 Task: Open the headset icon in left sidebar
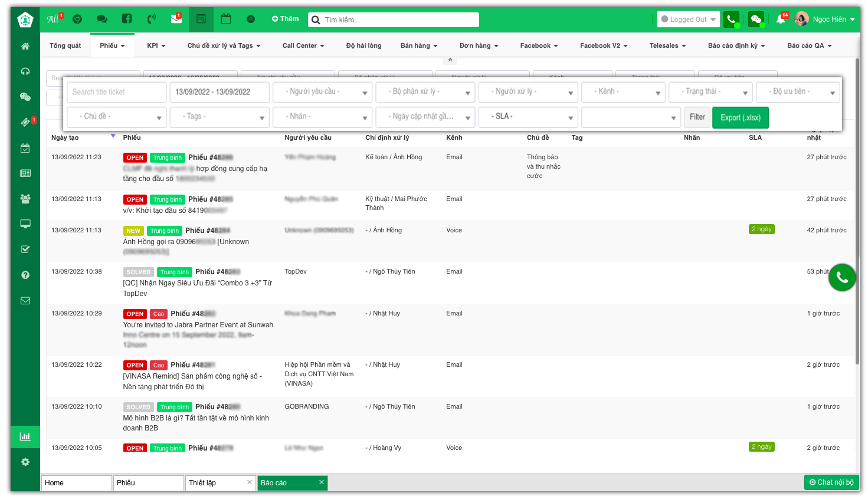click(25, 71)
